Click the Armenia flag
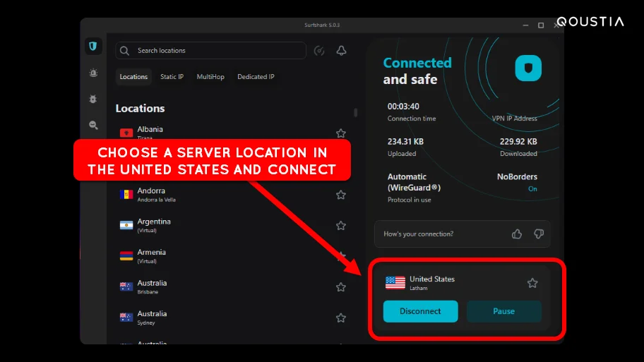Screen dimensions: 644x362 pos(126,256)
